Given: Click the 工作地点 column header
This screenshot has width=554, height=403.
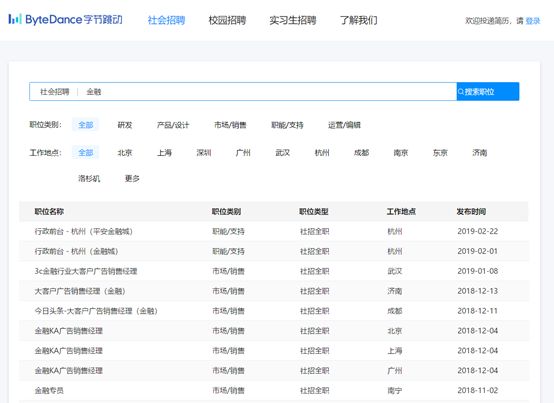Looking at the screenshot, I should pyautogui.click(x=401, y=212).
